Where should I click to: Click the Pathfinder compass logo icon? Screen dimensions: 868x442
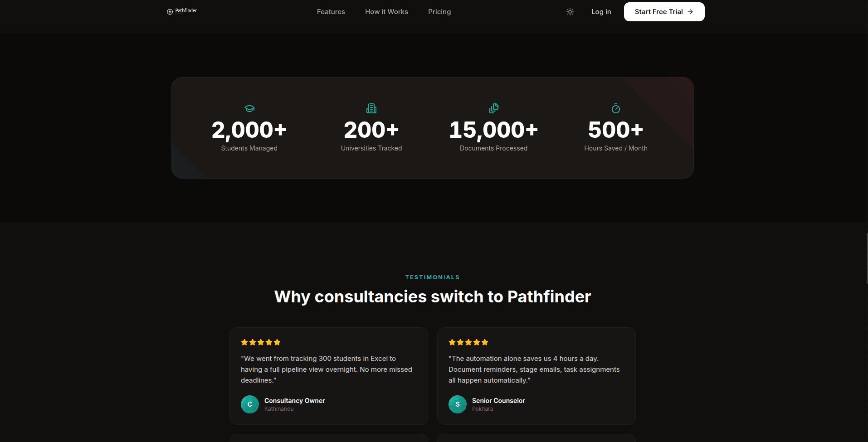[170, 12]
